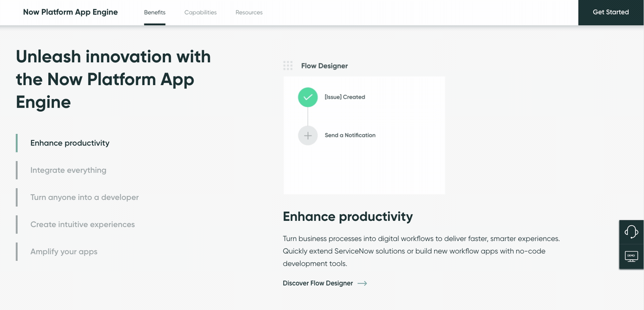The height and width of the screenshot is (310, 644).
Task: Click the plus circle next to Send a Notification
Action: [308, 135]
